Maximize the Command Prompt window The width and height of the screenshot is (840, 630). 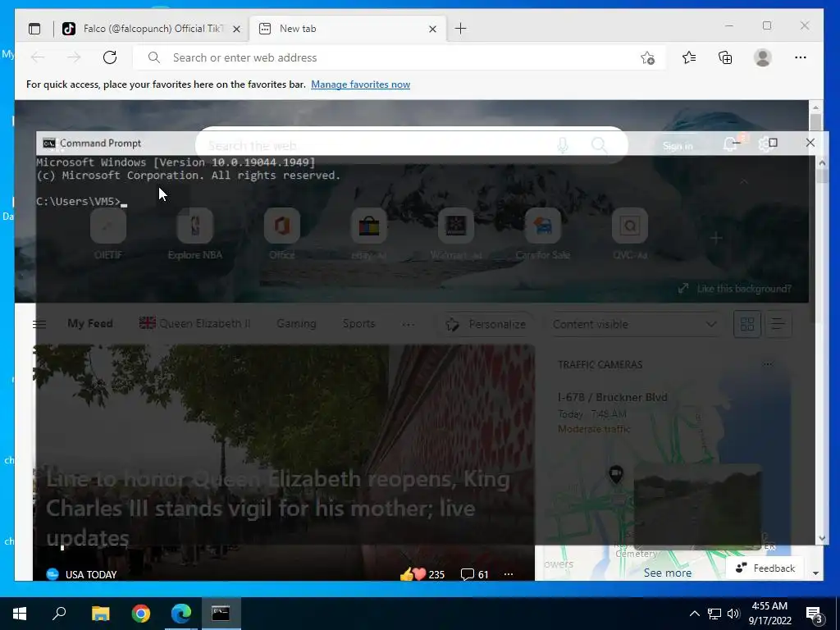point(773,143)
